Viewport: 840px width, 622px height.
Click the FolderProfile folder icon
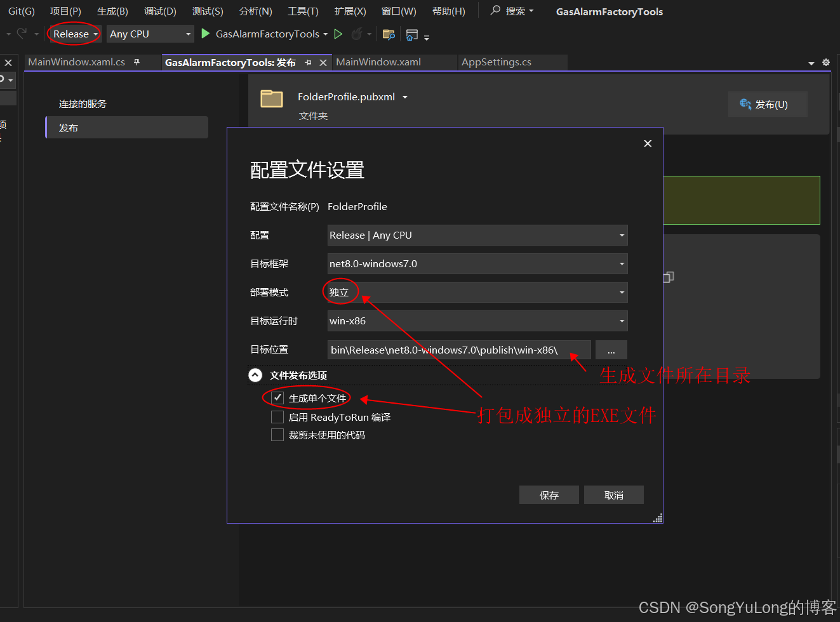(272, 99)
